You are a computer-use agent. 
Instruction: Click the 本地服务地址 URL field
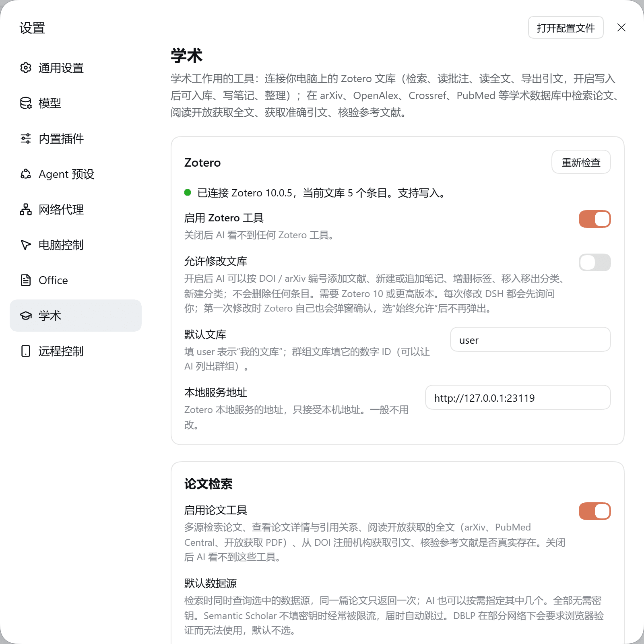click(518, 398)
